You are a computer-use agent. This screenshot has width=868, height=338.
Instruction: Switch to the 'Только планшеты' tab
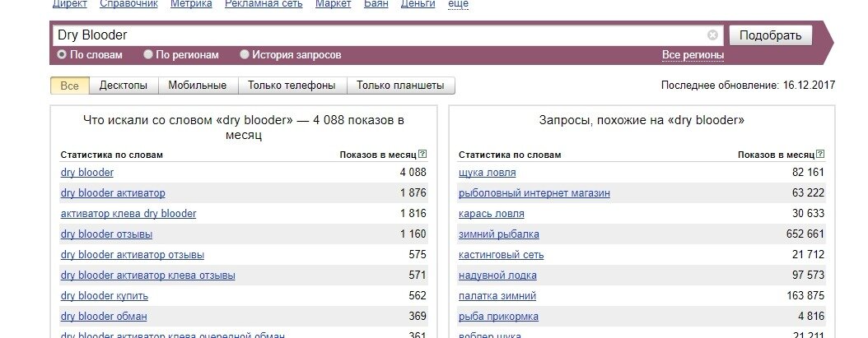coord(400,86)
